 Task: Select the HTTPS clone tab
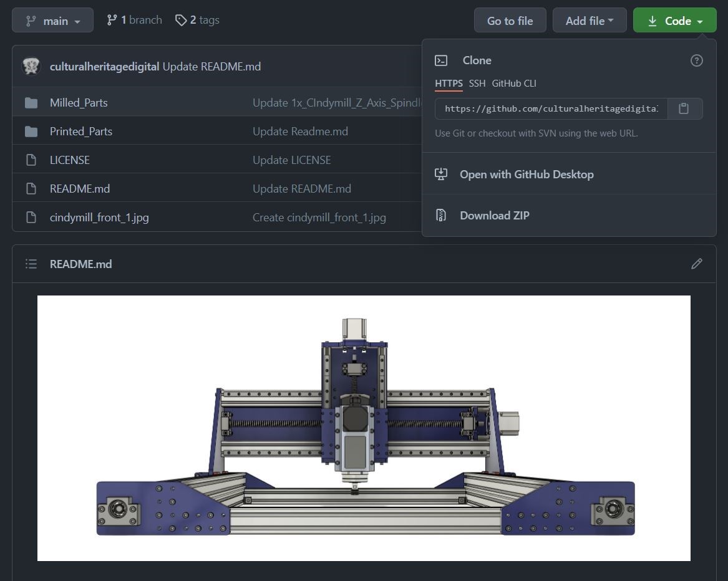[449, 84]
